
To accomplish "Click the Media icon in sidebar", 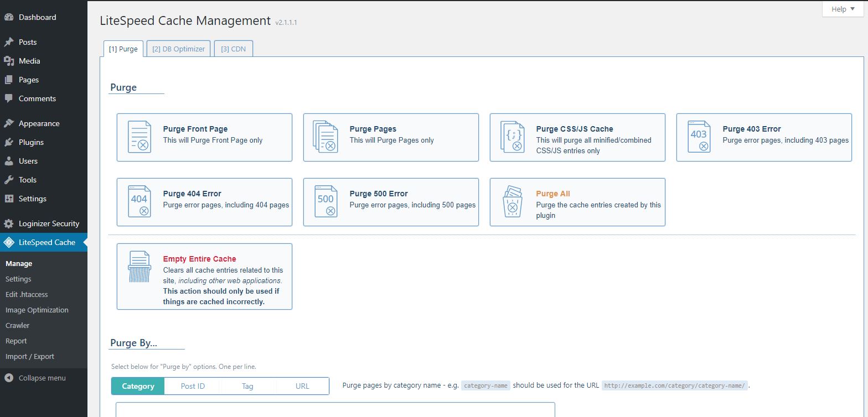I will (9, 61).
